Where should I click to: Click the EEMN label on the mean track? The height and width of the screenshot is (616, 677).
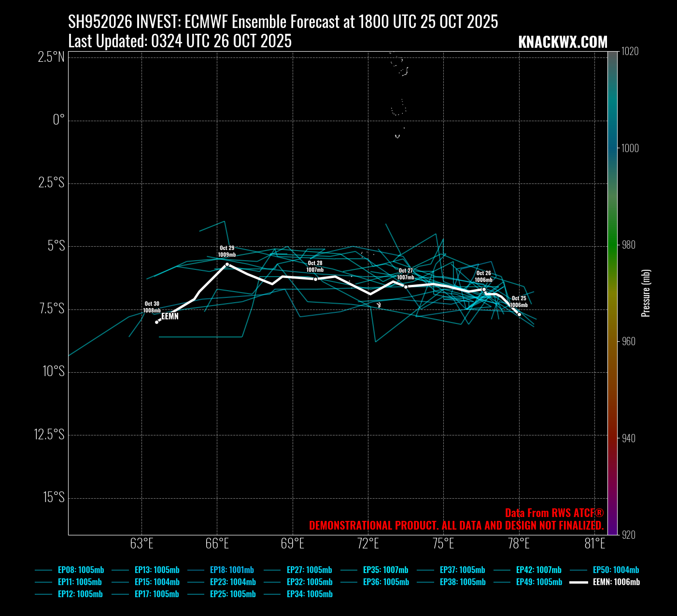tap(170, 317)
